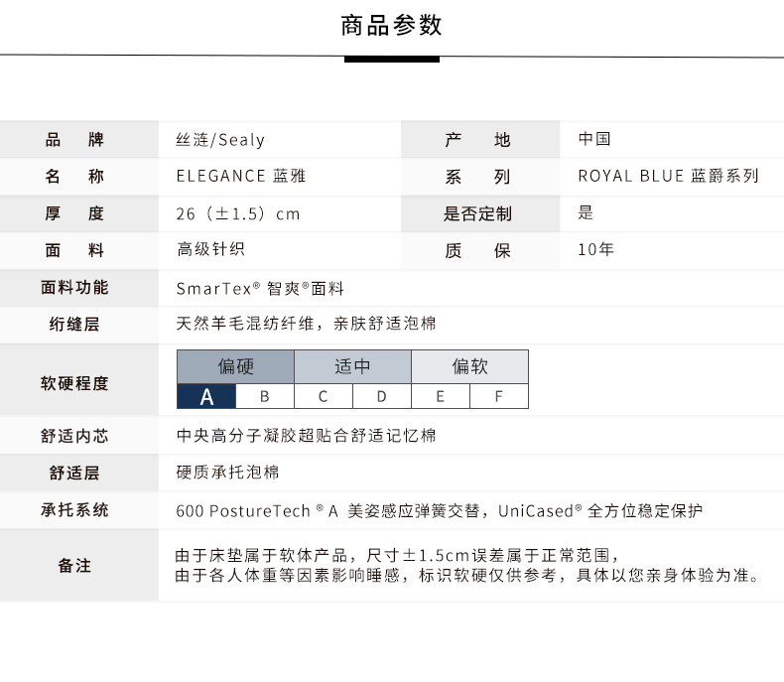Select the 承托系统 label cell
The height and width of the screenshot is (682, 784).
pyautogui.click(x=79, y=510)
